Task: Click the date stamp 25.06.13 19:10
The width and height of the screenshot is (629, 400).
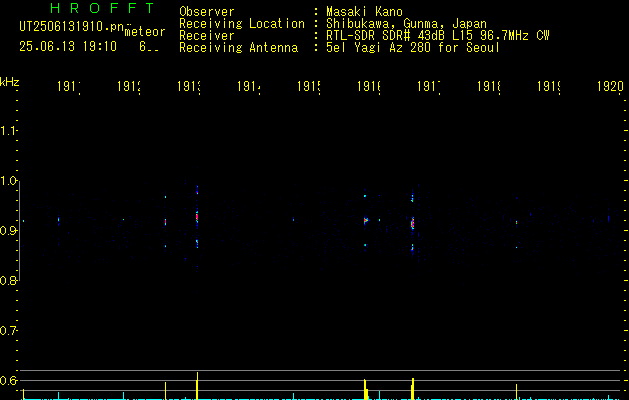Action: (x=68, y=47)
